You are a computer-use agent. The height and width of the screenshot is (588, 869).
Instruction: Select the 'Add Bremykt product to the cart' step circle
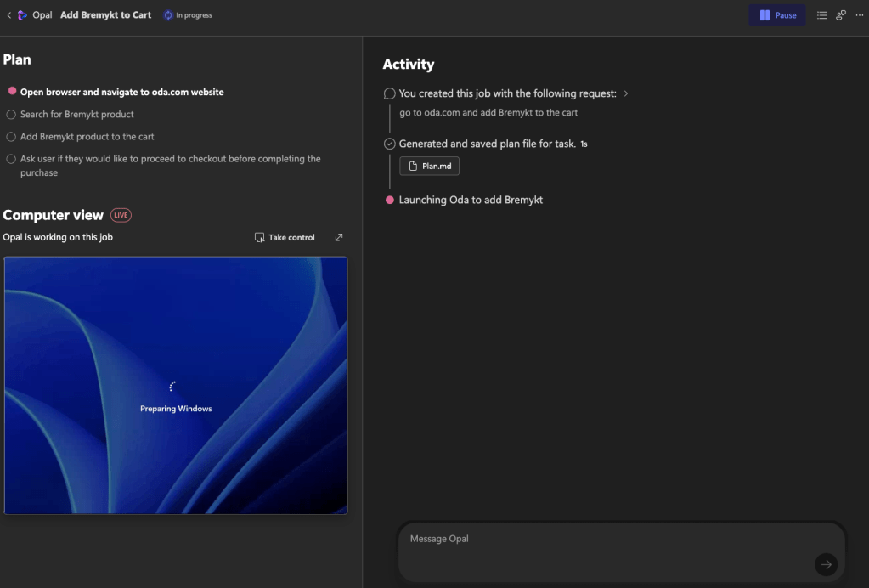(x=11, y=137)
